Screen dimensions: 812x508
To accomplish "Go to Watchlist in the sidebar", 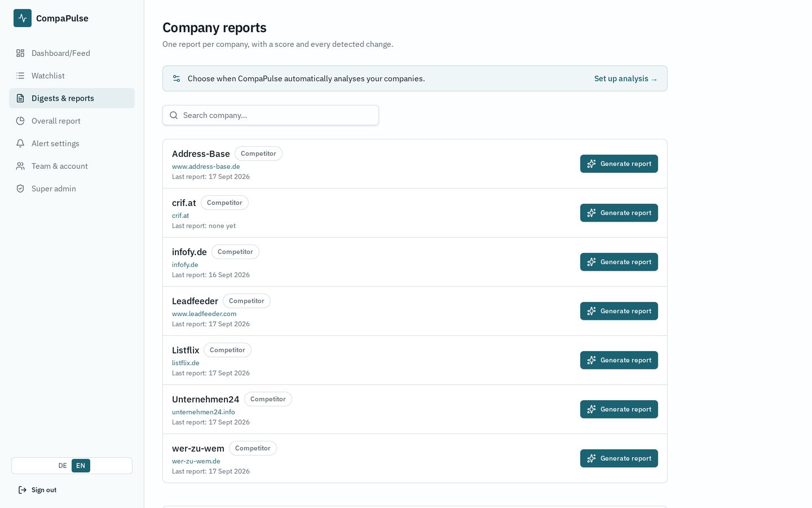I will 72,76.
